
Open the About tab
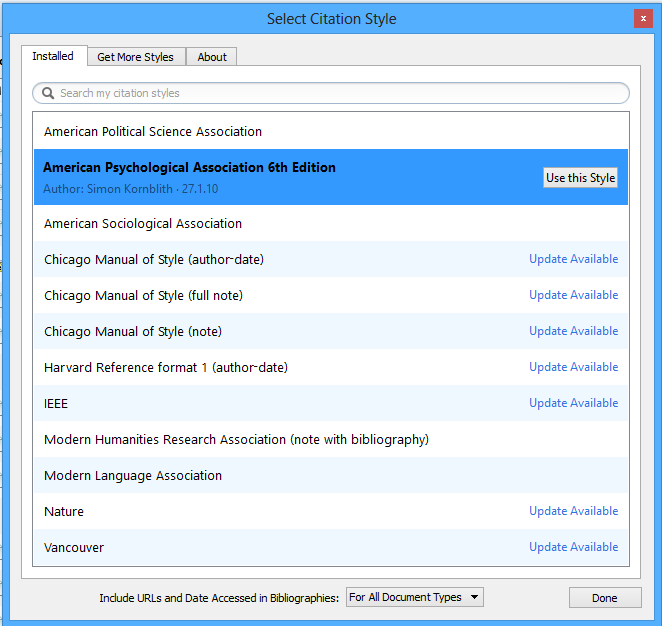[212, 57]
